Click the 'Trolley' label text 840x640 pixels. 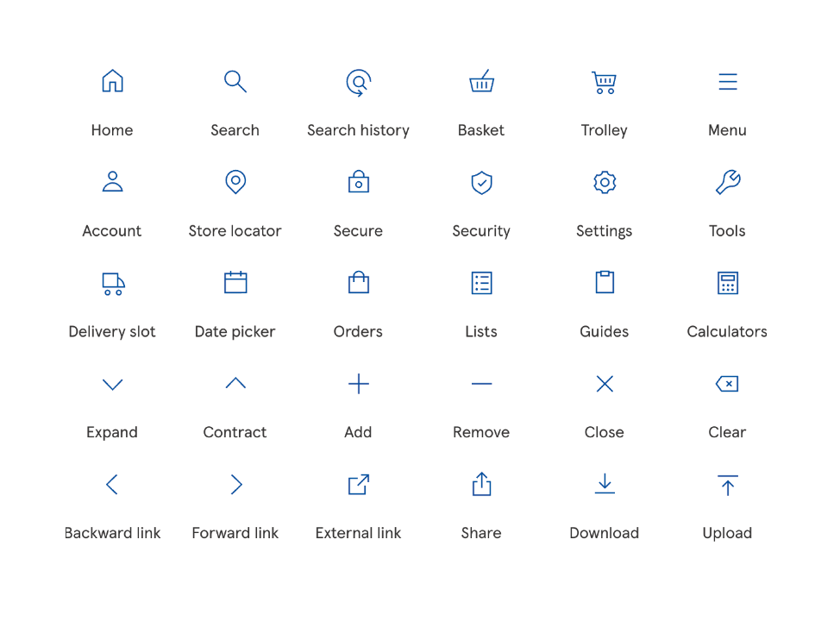[605, 130]
